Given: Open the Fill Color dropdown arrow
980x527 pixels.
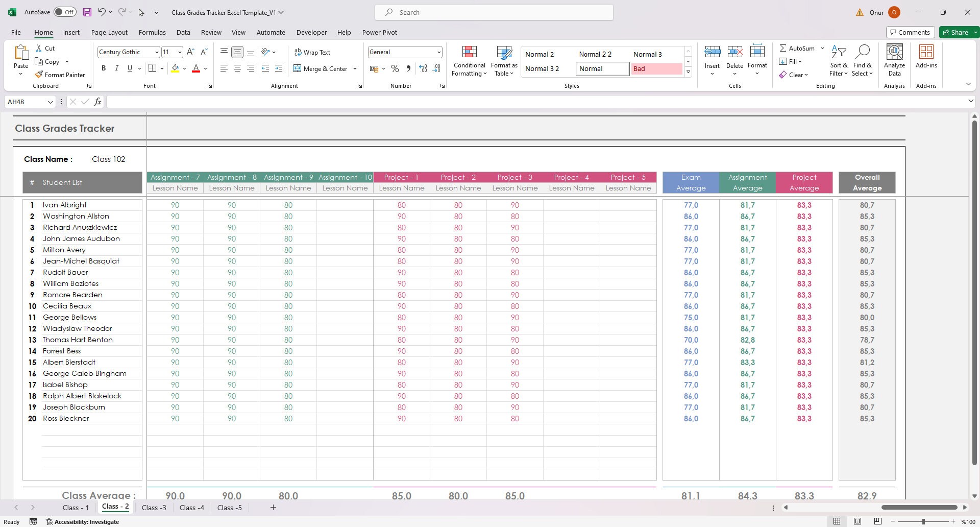Looking at the screenshot, I should [185, 68].
